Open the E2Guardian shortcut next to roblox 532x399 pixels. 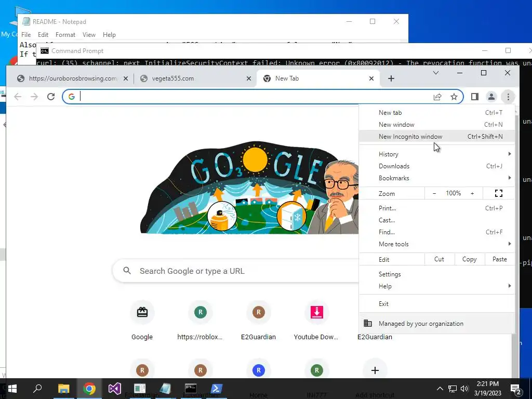point(259,321)
